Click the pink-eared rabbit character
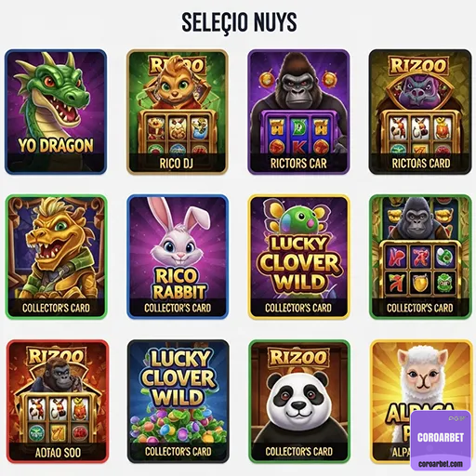This screenshot has height=476, width=476. (178, 235)
